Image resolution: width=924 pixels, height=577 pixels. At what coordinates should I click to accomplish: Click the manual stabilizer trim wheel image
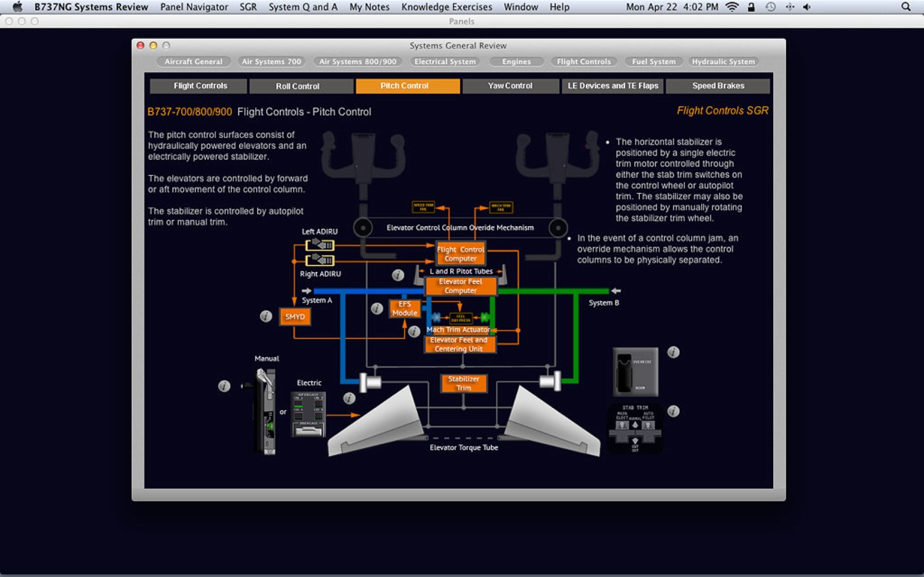[x=265, y=411]
